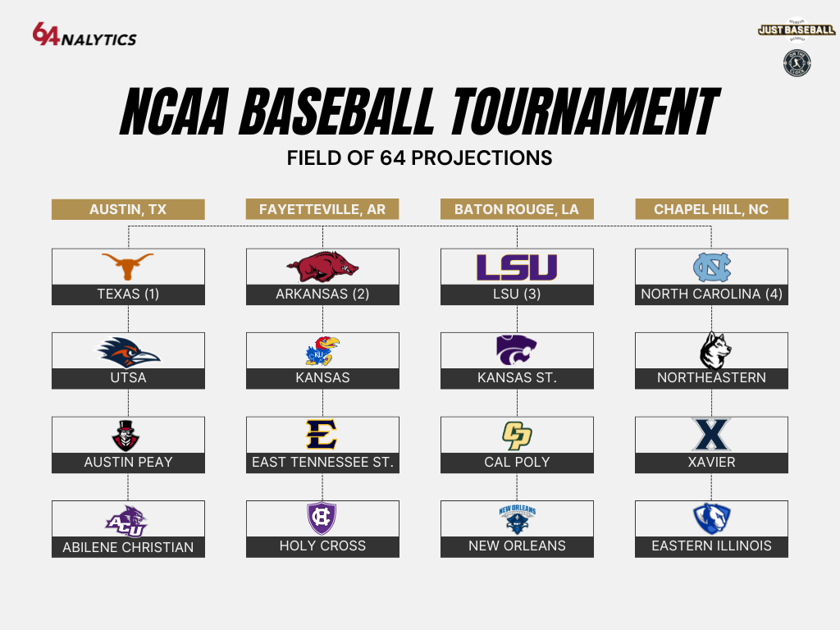Click the Baton Rouge, LA header
The width and height of the screenshot is (840, 630).
517,209
